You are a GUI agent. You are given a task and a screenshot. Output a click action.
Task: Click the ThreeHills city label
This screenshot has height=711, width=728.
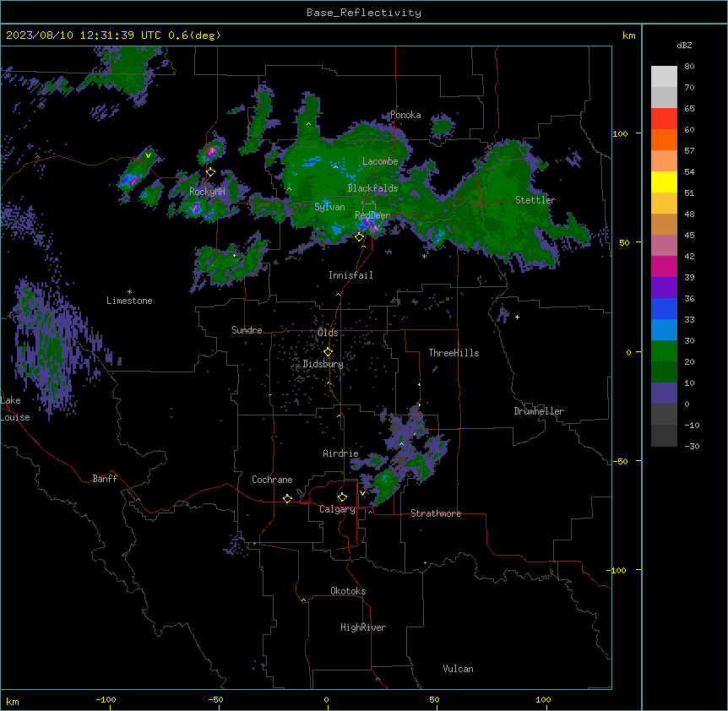454,353
